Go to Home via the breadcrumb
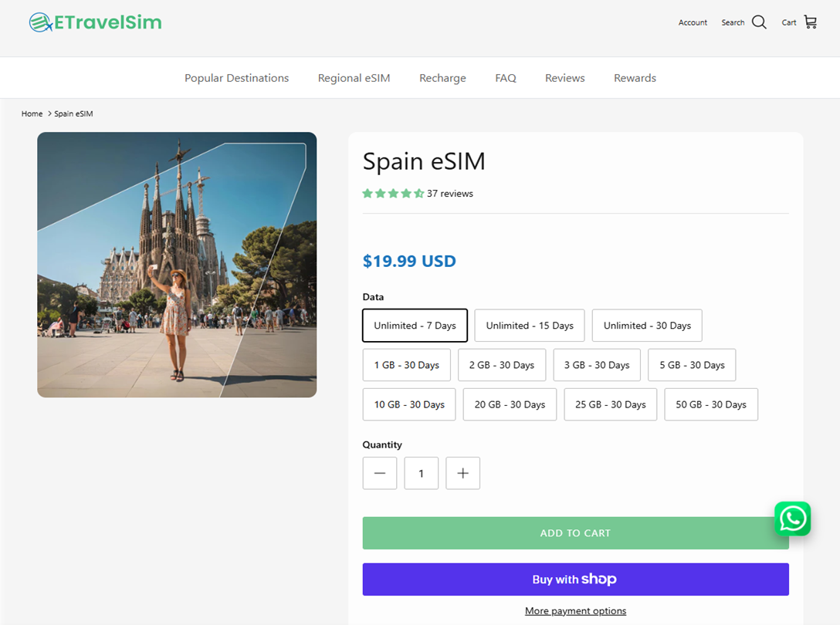Viewport: 840px width, 625px height. pyautogui.click(x=32, y=113)
